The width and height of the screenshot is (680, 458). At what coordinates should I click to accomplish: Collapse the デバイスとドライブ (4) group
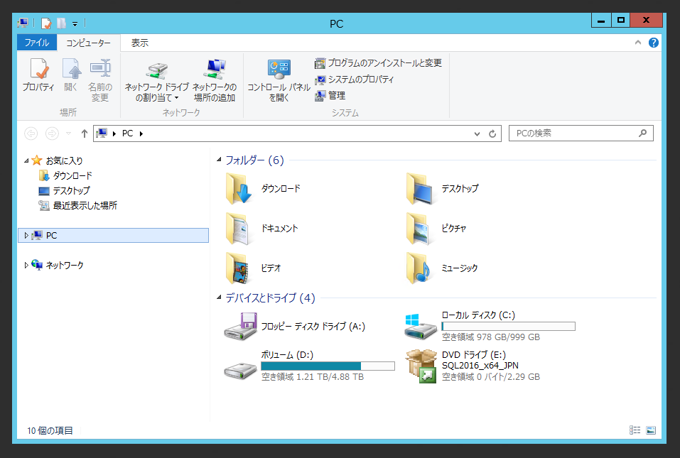(x=219, y=298)
